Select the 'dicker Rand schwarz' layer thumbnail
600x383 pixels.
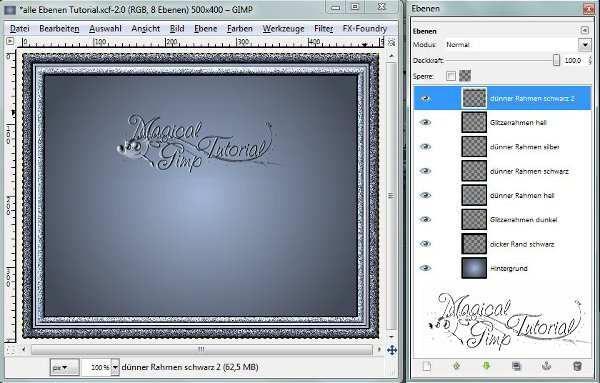tap(474, 244)
